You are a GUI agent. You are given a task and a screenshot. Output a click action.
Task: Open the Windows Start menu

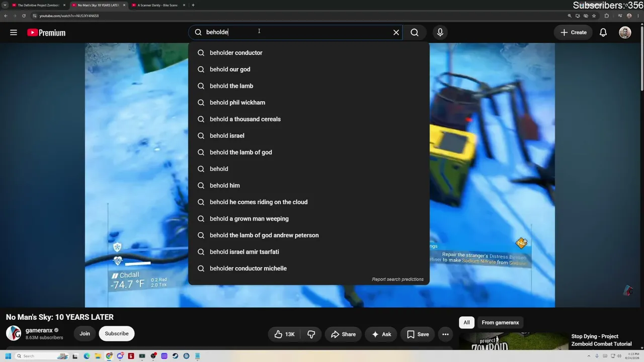click(8, 356)
